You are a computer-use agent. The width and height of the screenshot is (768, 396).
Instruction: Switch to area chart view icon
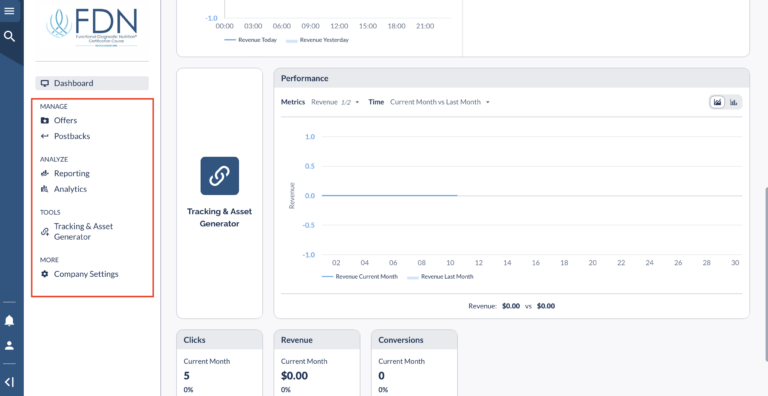[x=718, y=102]
